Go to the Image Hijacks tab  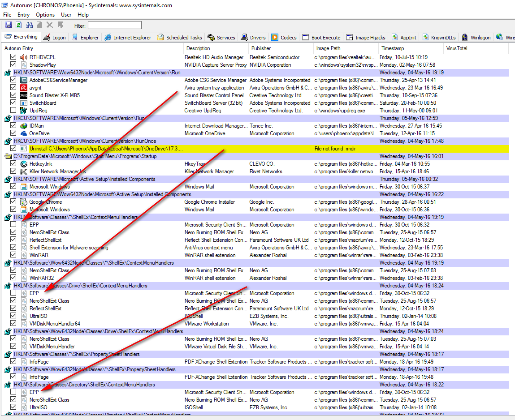tap(366, 38)
